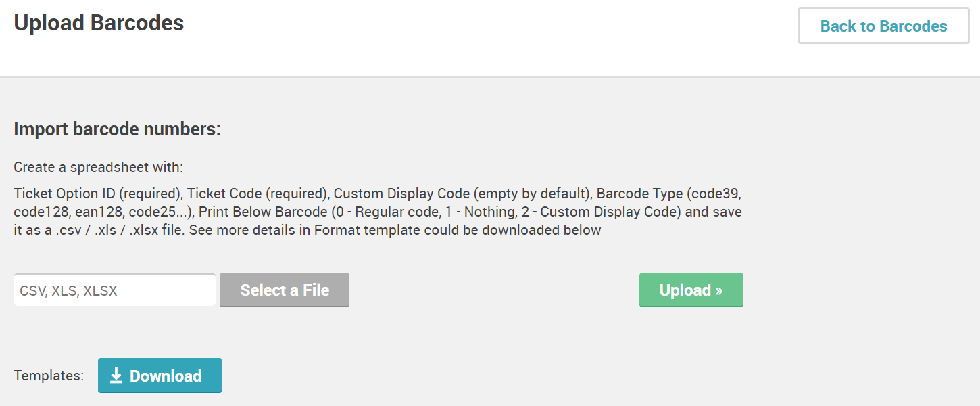Image resolution: width=980 pixels, height=406 pixels.
Task: Download the format template file
Action: (160, 376)
